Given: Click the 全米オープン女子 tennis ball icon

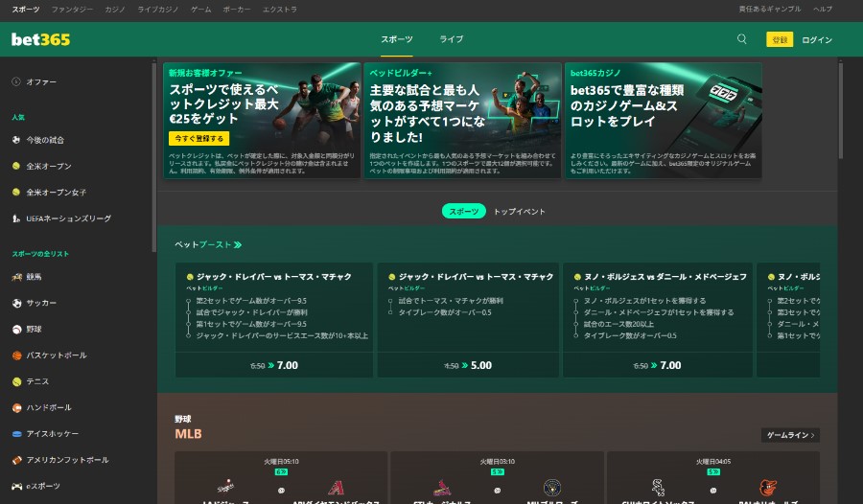Looking at the screenshot, I should [x=16, y=192].
